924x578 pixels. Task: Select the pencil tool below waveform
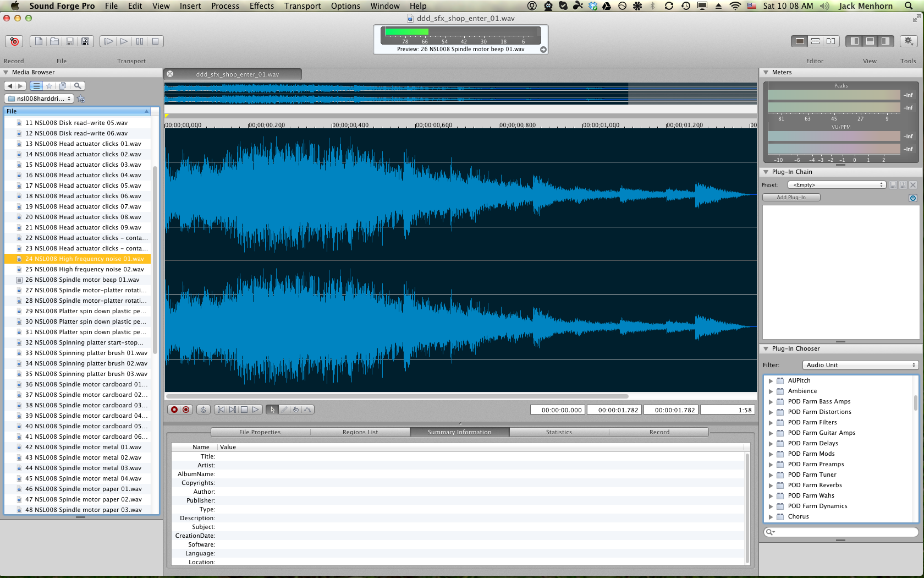[x=284, y=410]
